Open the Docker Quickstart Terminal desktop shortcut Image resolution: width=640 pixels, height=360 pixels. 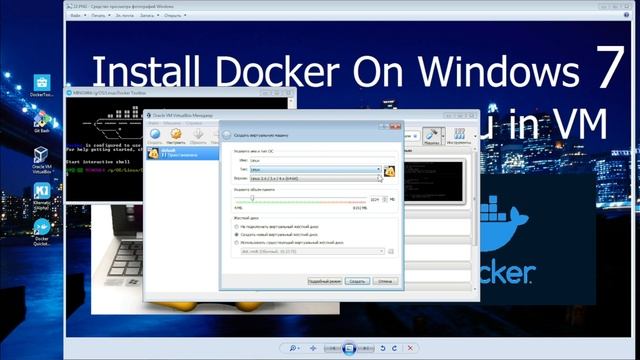point(42,232)
